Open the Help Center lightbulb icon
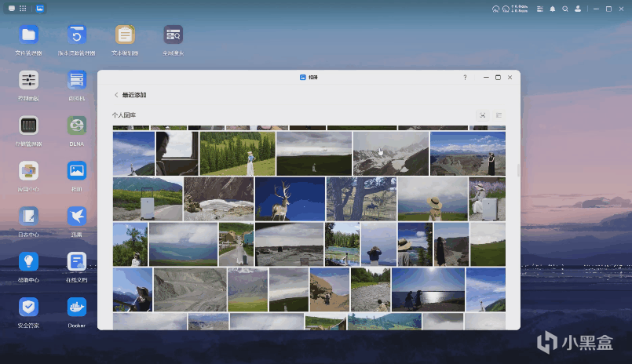Image resolution: width=632 pixels, height=364 pixels. point(29,262)
